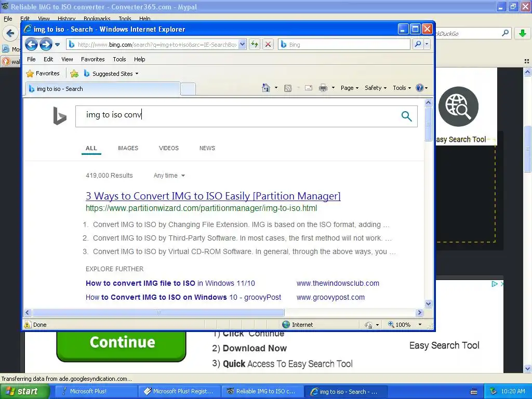Switch to IMAGES results tab
The width and height of the screenshot is (532, 399).
click(128, 148)
